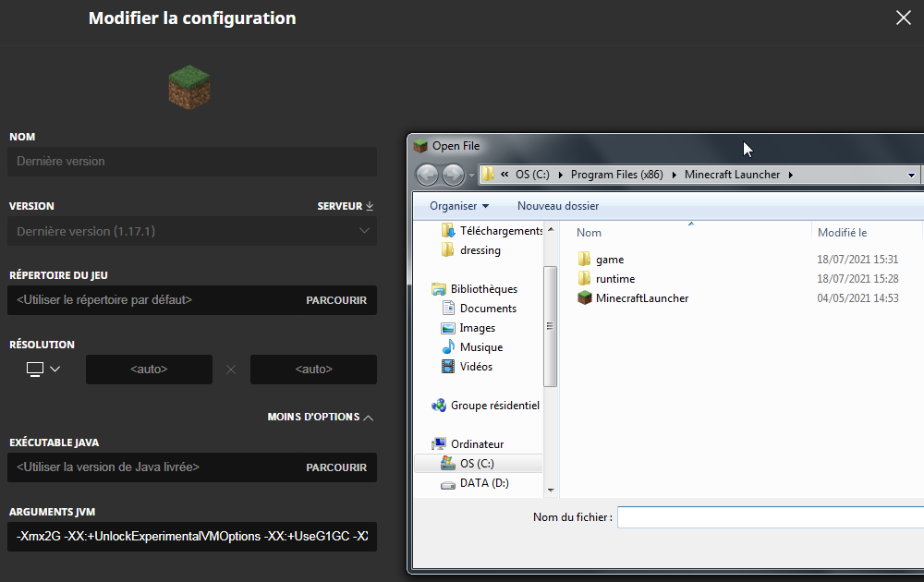This screenshot has width=924, height=582.
Task: Collapse with MOINS D'OPTIONS
Action: click(x=320, y=417)
